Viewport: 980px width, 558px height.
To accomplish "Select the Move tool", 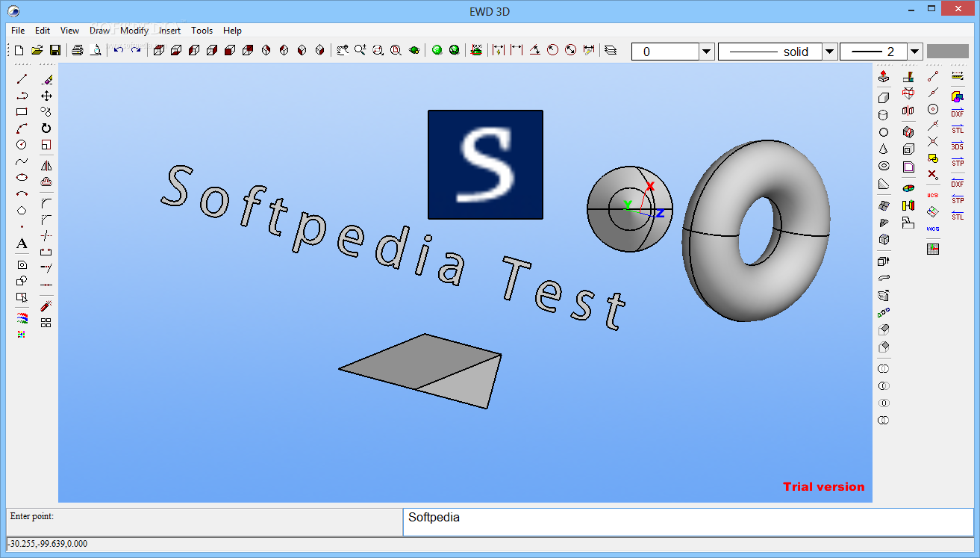I will [x=46, y=96].
